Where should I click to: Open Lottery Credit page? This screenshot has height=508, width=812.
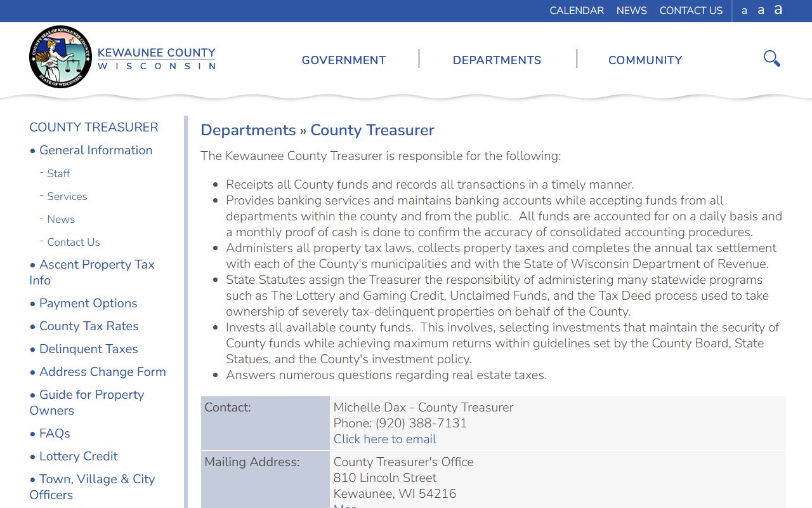pyautogui.click(x=79, y=457)
